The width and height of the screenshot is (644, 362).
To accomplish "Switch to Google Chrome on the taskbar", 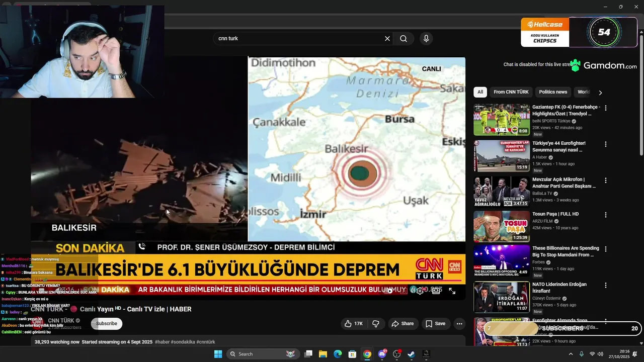I will (367, 354).
